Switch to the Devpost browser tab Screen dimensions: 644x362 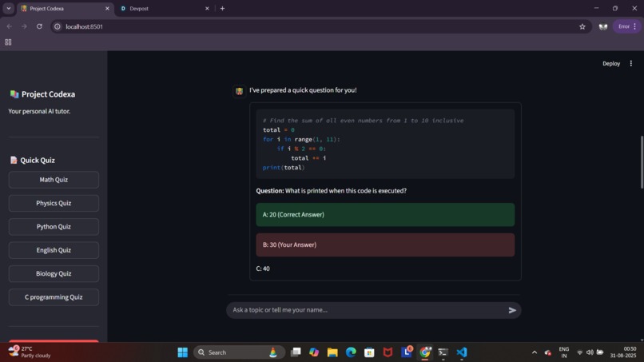click(165, 8)
